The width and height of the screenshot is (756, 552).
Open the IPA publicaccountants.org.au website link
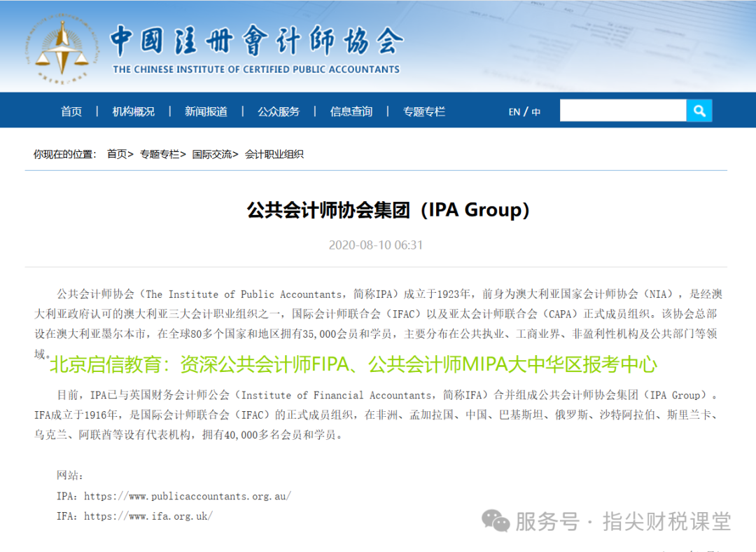pos(187,496)
